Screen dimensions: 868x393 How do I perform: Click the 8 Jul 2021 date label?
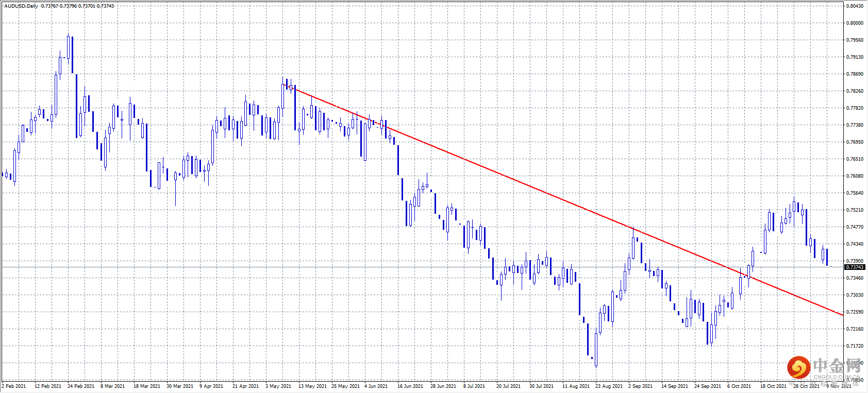[474, 386]
